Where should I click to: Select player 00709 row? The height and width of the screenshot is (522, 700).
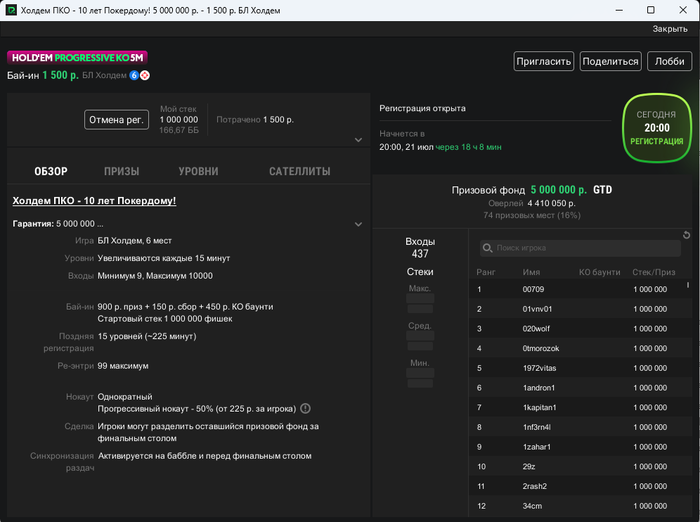(580, 289)
